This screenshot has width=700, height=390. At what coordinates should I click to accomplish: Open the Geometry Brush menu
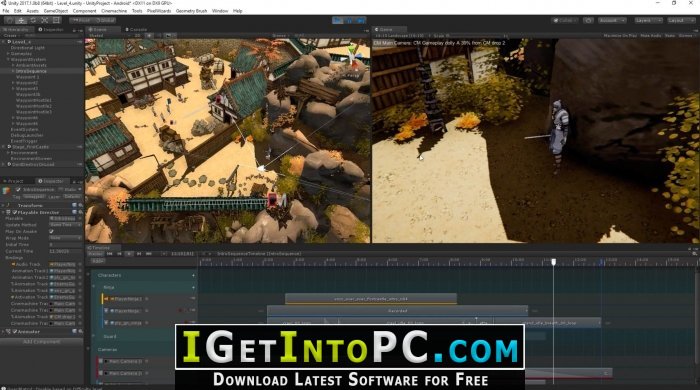click(x=191, y=11)
